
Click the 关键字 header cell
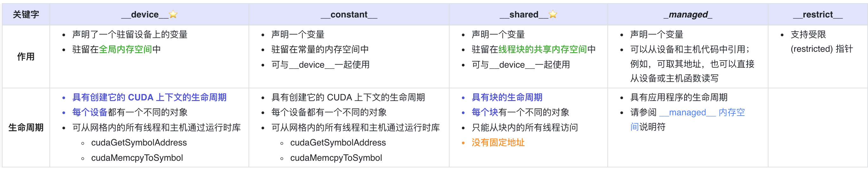click(x=26, y=15)
